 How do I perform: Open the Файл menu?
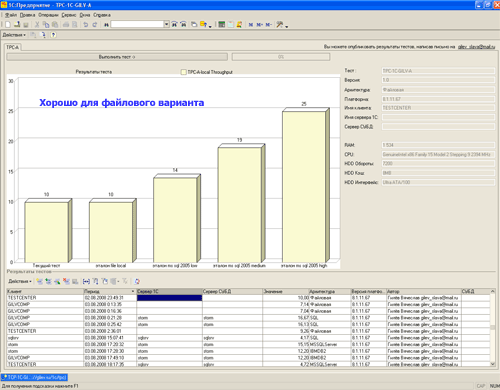point(11,15)
